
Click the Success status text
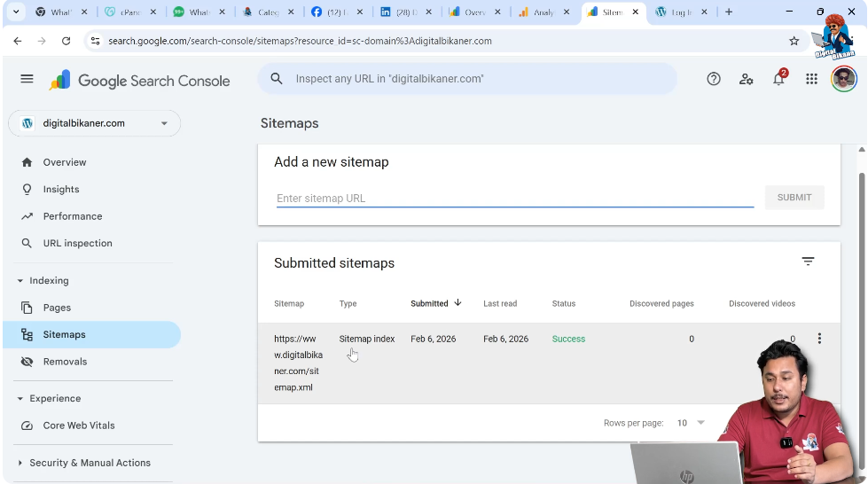coord(568,339)
